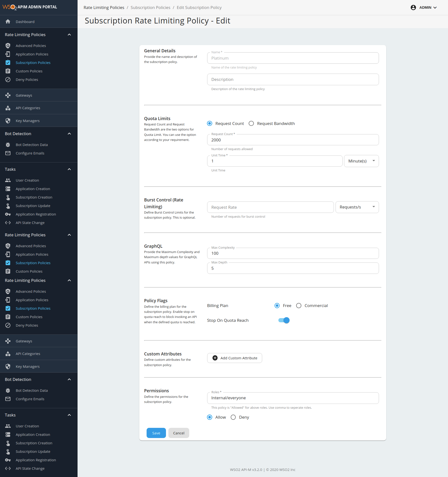The width and height of the screenshot is (448, 477).
Task: Choose the Commercial billing plan
Action: [x=299, y=306]
